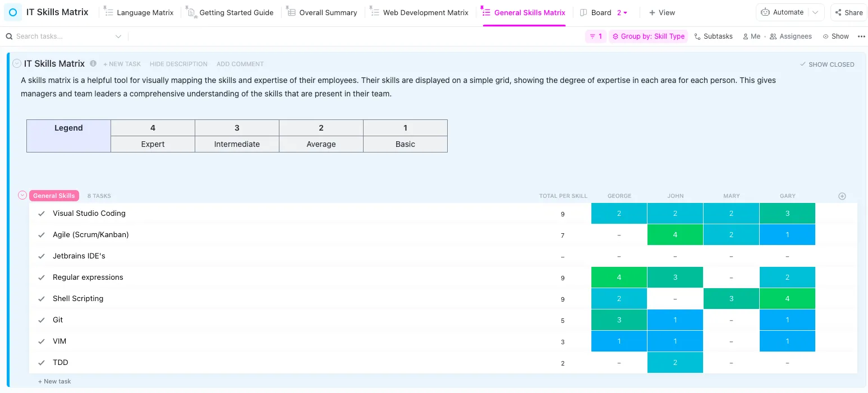Viewport: 868px width, 393px height.
Task: Toggle the checkmark for Visual Studio Coding
Action: (41, 214)
